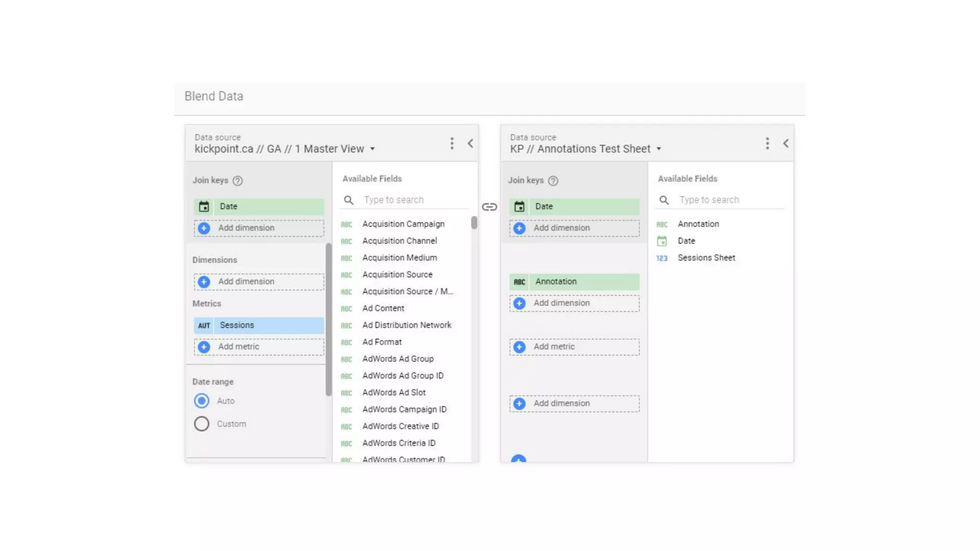The image size is (980, 551).
Task: Choose the Acquisition Channel field
Action: point(399,241)
